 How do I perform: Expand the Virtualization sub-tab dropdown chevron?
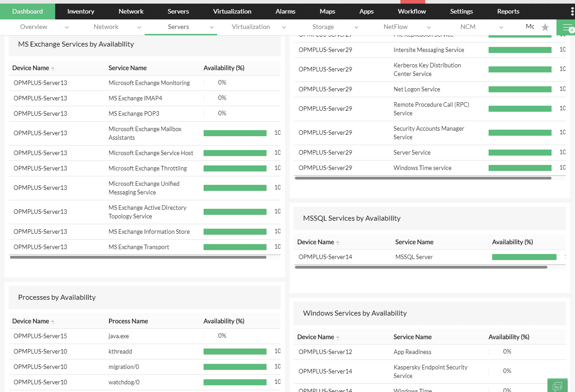(284, 27)
